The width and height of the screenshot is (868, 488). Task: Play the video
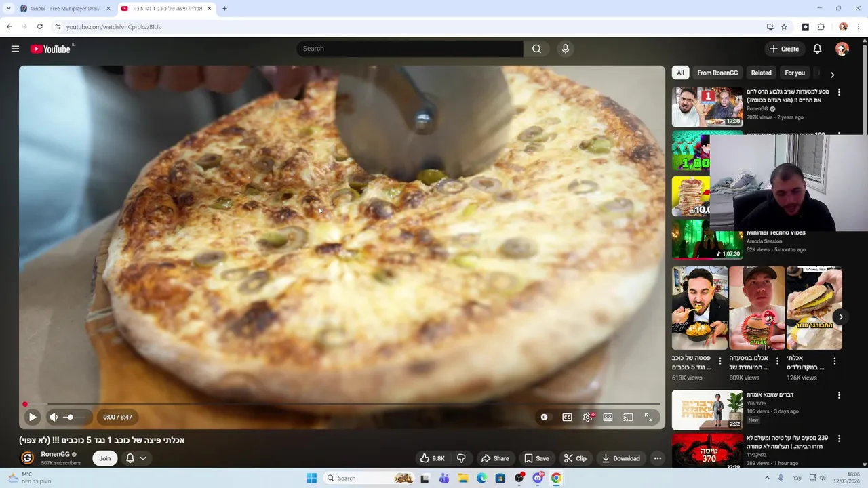(32, 418)
